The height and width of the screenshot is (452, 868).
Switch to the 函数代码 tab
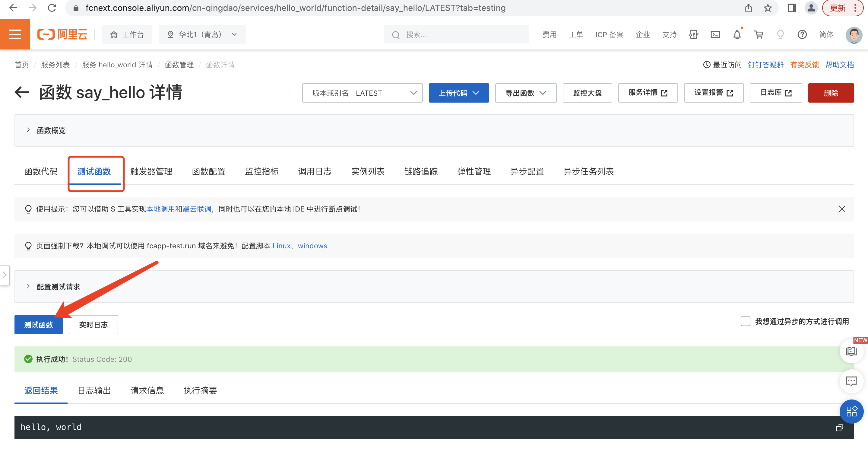click(x=41, y=172)
